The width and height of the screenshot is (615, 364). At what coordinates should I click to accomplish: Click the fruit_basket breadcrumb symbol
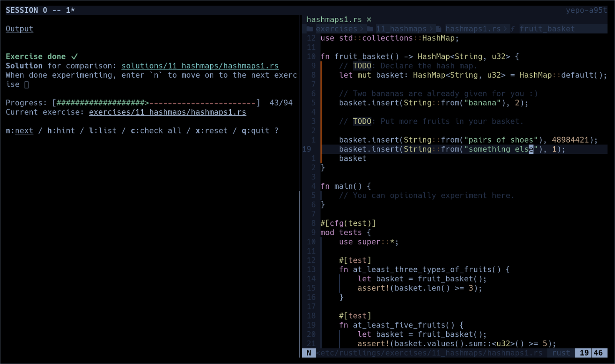coord(547,29)
